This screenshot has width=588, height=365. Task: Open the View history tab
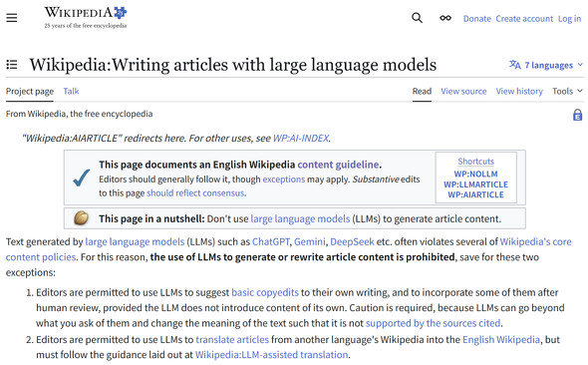pyautogui.click(x=519, y=91)
